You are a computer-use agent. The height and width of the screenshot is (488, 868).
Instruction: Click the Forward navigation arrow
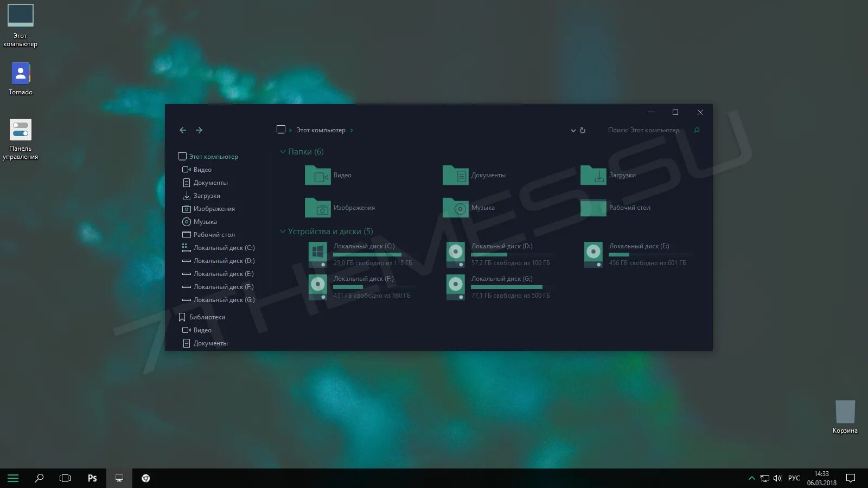(199, 130)
